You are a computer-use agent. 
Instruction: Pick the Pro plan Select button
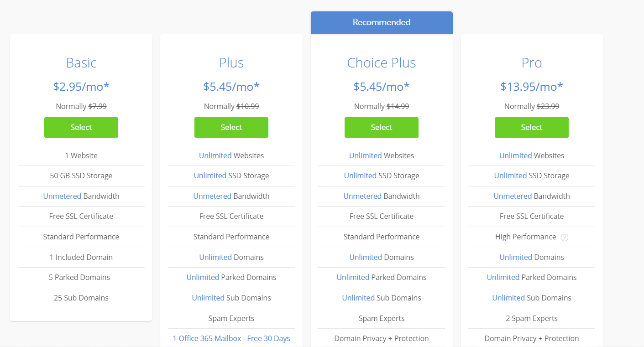(532, 127)
